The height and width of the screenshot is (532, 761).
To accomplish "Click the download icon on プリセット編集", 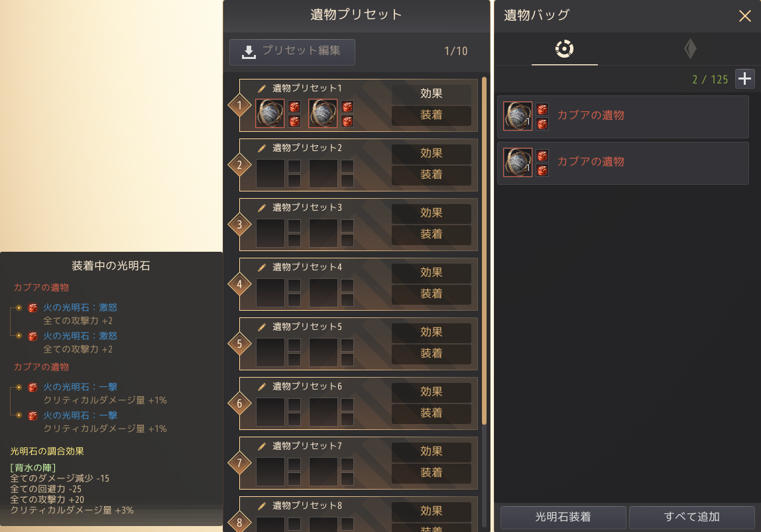I will click(x=249, y=52).
